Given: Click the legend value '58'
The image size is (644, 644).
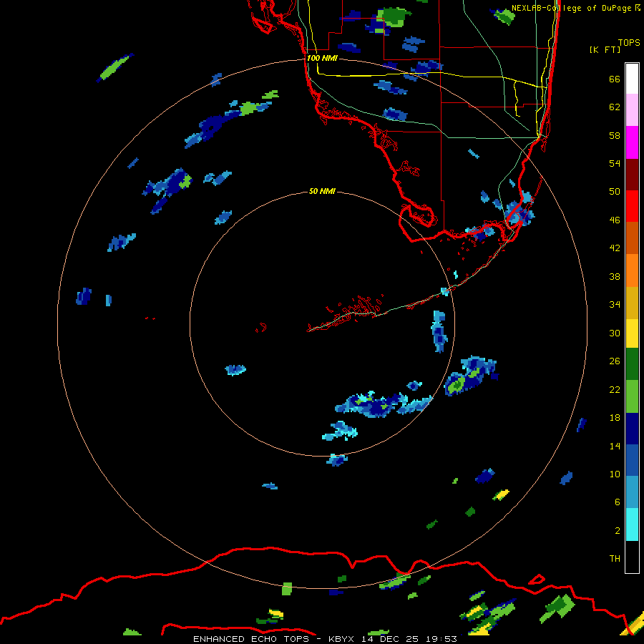Looking at the screenshot, I should (615, 135).
